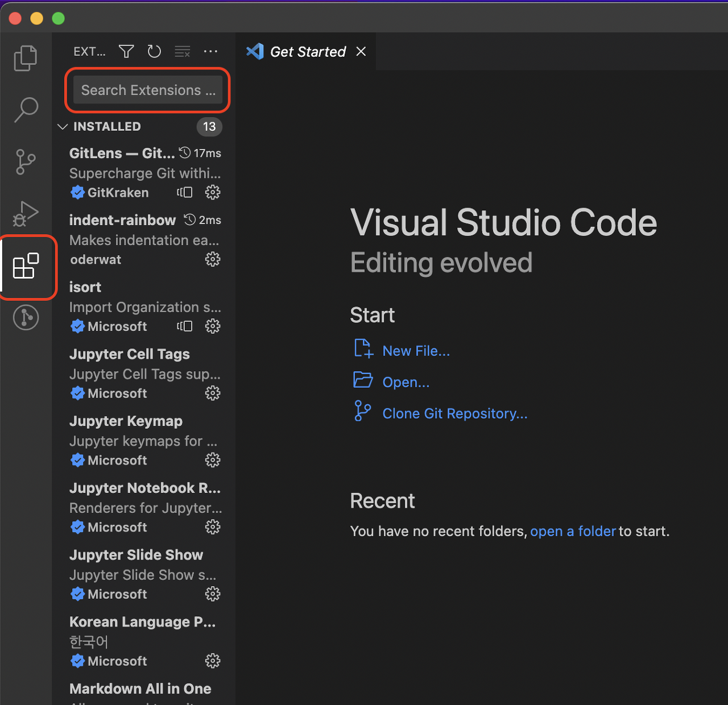This screenshot has width=728, height=705.
Task: Click the installed count badge 13
Action: coord(209,126)
